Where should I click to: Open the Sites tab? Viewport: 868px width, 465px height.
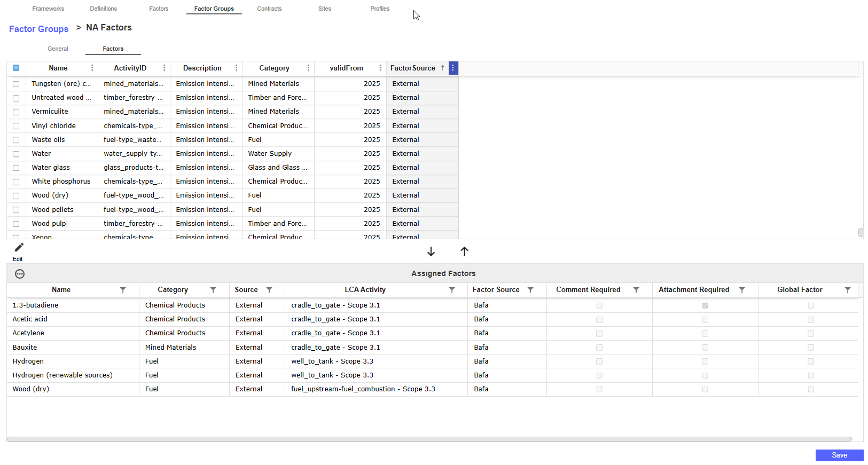[x=325, y=9]
